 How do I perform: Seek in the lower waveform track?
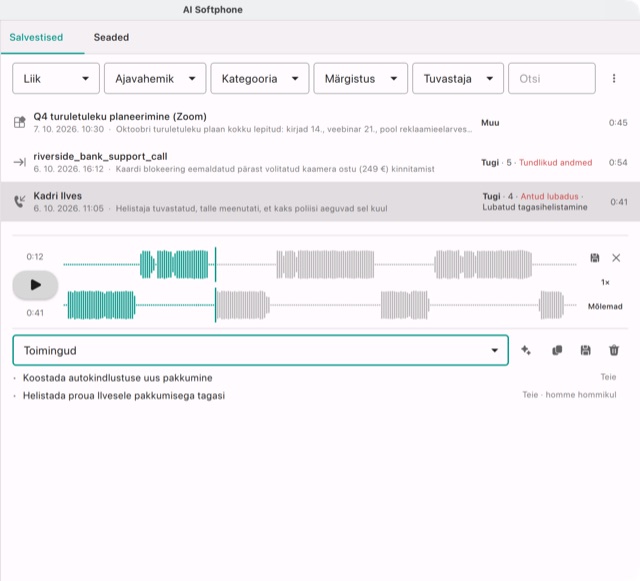320,305
